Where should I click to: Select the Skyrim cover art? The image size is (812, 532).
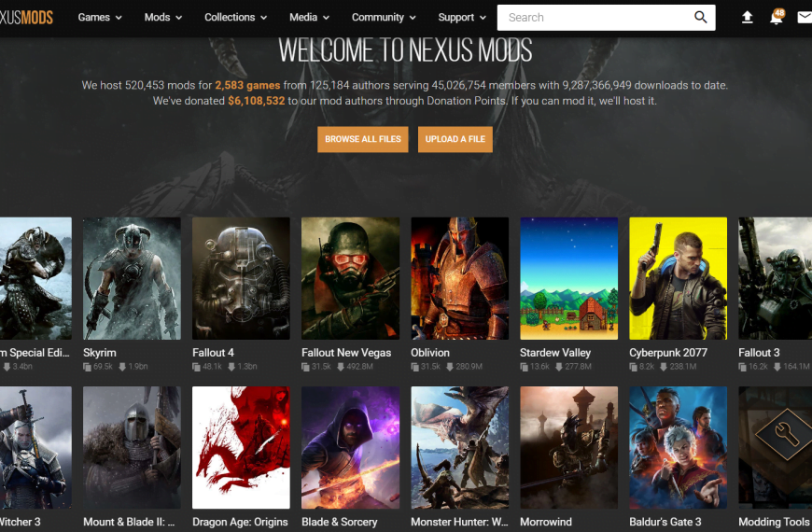click(x=132, y=279)
